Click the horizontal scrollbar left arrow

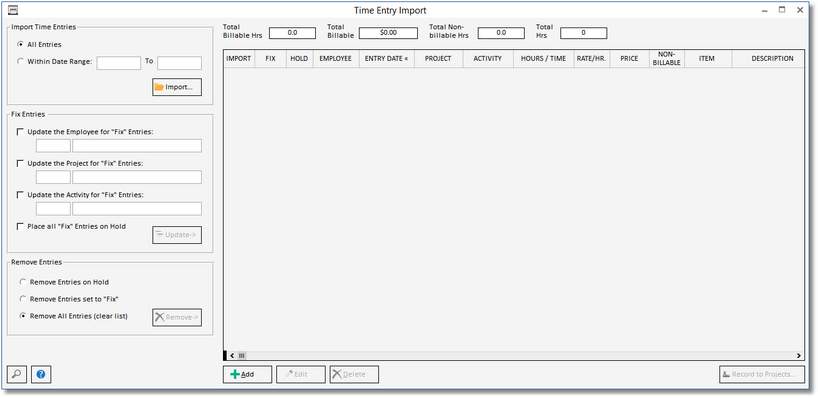click(232, 356)
